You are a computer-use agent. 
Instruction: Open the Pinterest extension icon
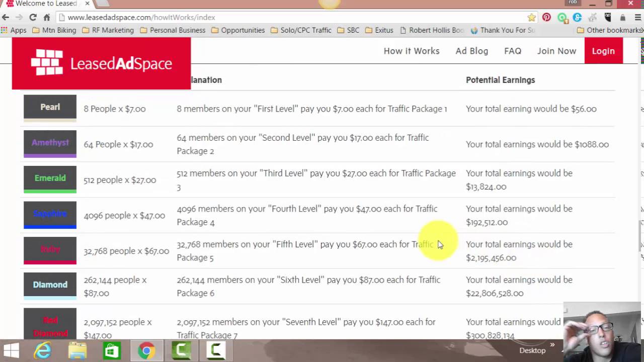[x=546, y=17]
